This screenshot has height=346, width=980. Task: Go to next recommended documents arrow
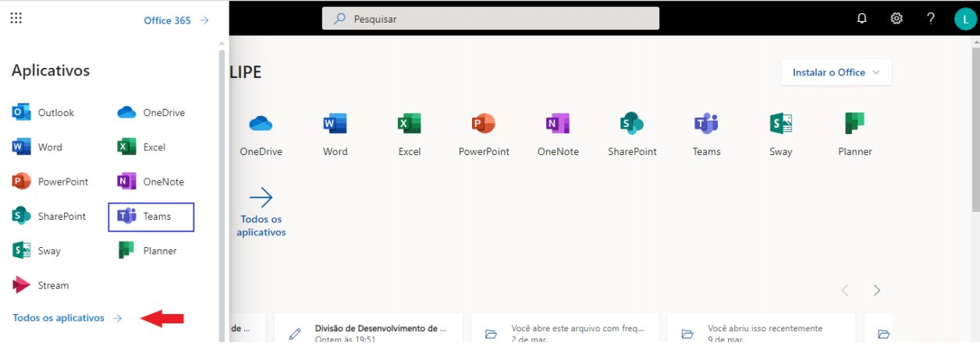pos(877,291)
